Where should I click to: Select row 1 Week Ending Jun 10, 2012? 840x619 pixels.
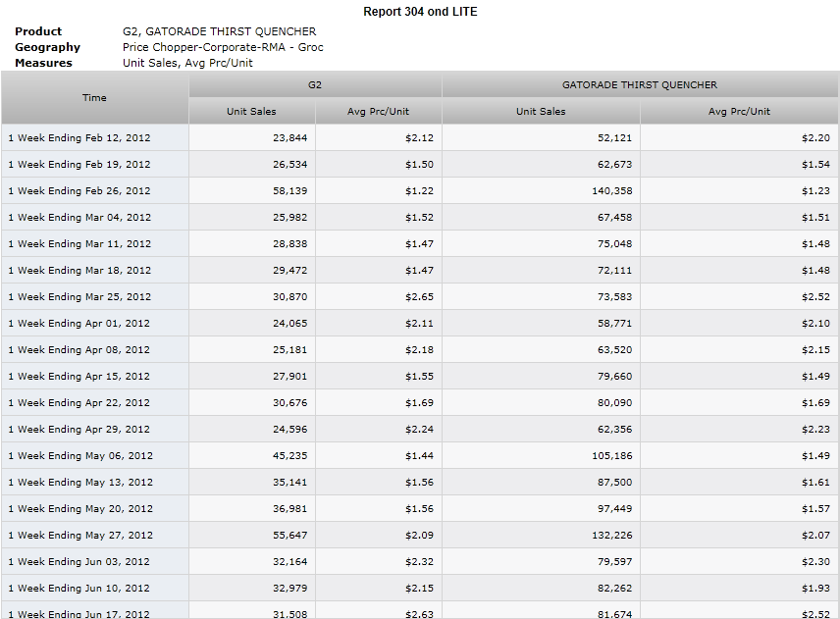click(x=420, y=589)
